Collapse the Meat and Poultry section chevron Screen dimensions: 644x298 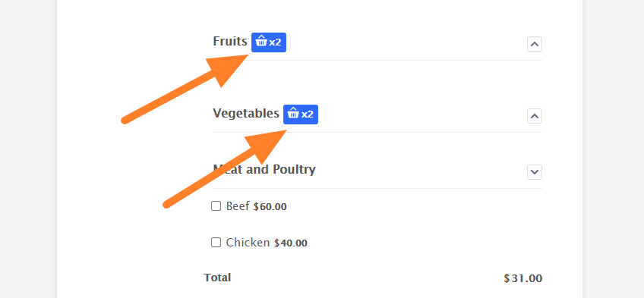click(x=535, y=172)
